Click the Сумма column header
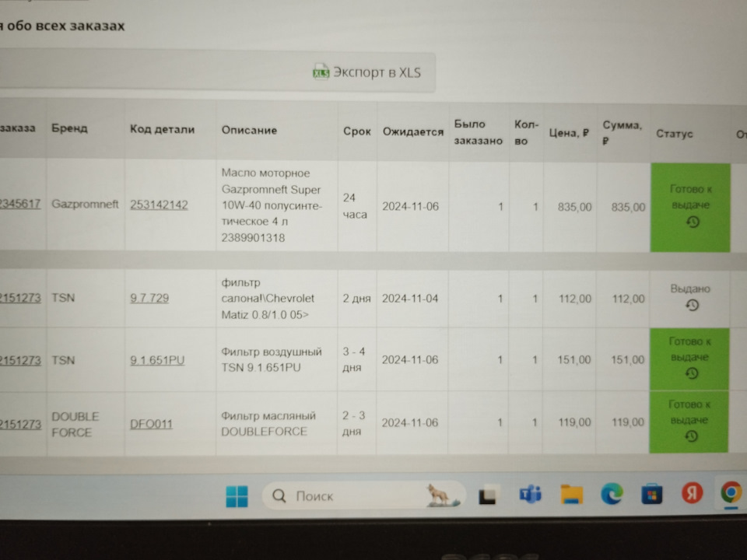Viewport: 747px width, 560px height. point(622,133)
